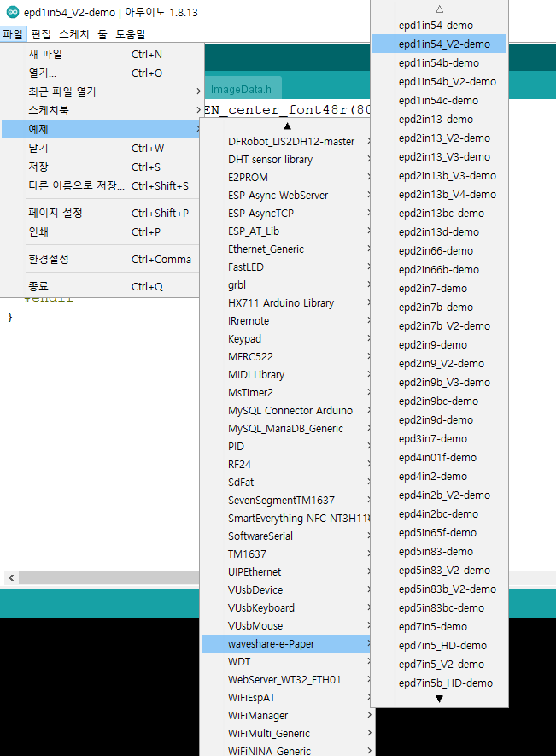Expand waveshare-e-Paper examples
The image size is (556, 756).
286,643
